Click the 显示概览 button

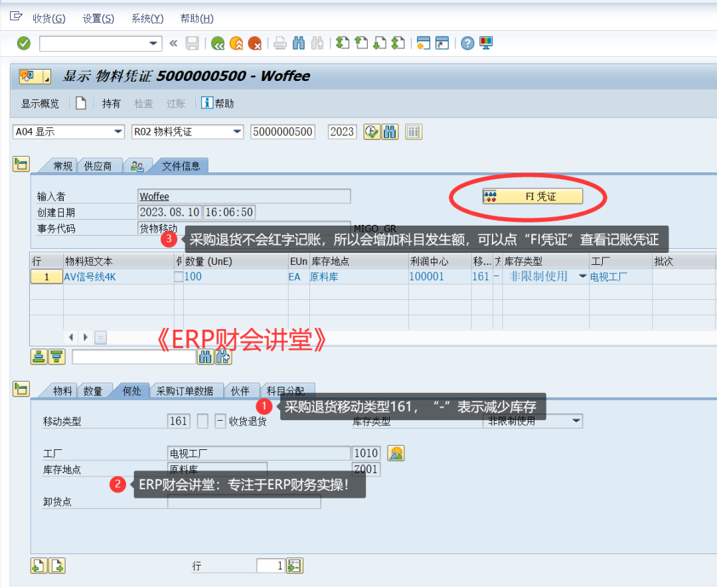point(40,104)
